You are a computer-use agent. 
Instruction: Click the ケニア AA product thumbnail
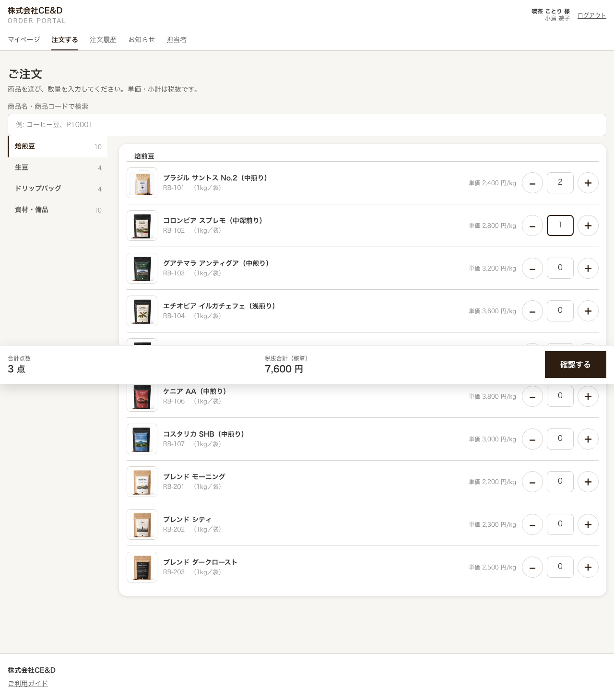[142, 397]
